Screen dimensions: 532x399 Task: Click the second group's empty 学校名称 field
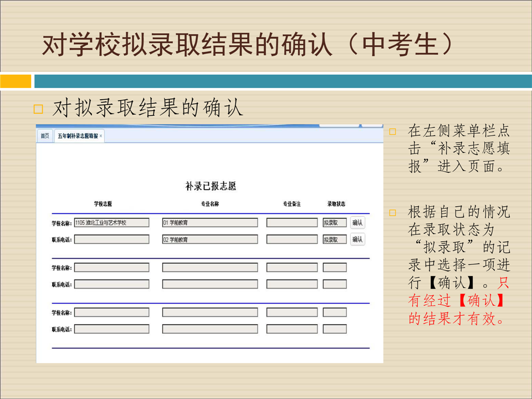pyautogui.click(x=111, y=268)
